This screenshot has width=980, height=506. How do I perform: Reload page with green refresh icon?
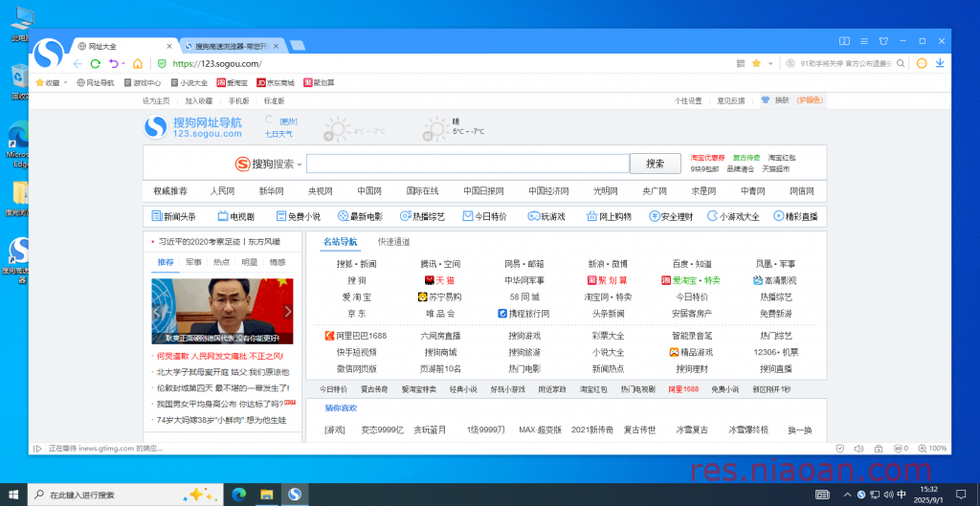[96, 64]
